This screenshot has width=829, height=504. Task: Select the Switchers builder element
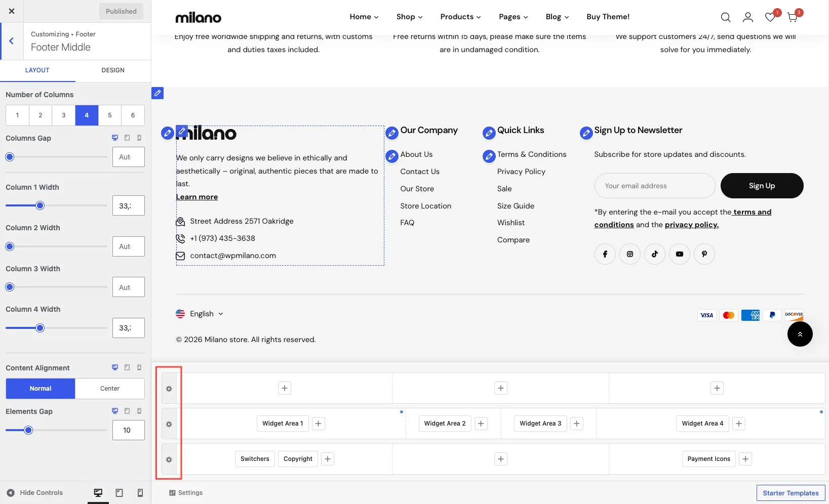point(255,459)
